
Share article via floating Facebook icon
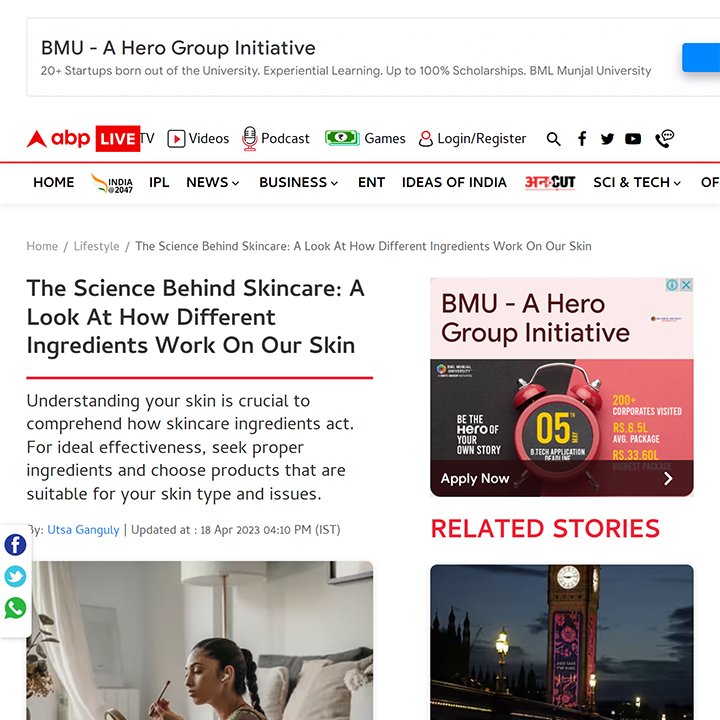(x=15, y=545)
